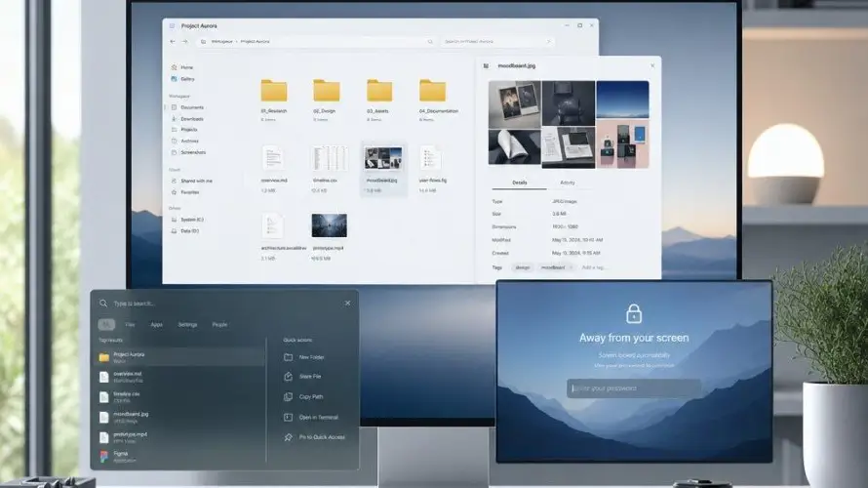The height and width of the screenshot is (488, 868).
Task: Click the design tag
Action: pyautogui.click(x=522, y=267)
